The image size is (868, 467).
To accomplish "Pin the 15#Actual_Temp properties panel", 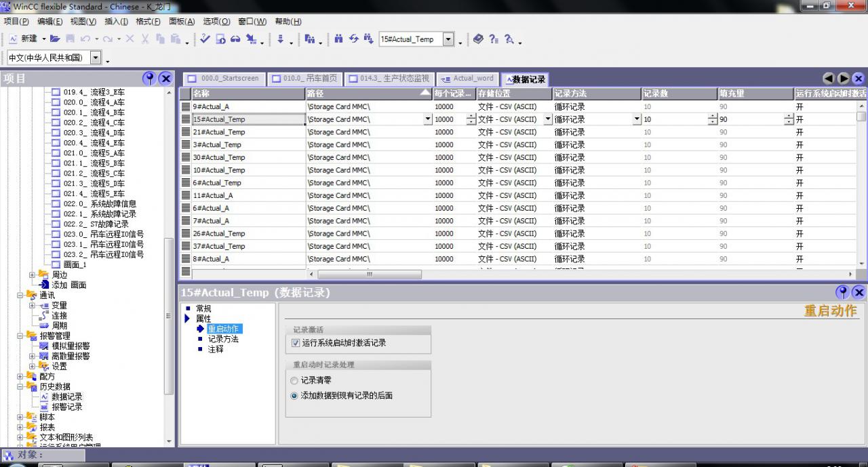I will (x=843, y=292).
